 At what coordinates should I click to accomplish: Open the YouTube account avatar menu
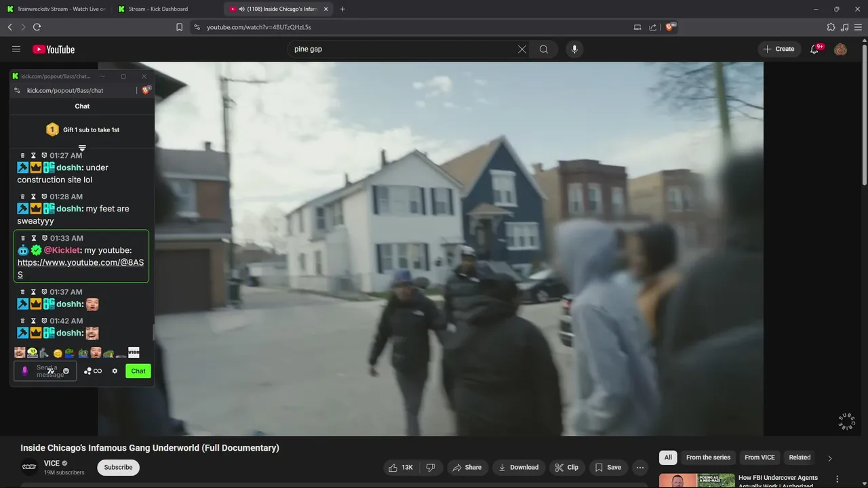pos(840,49)
